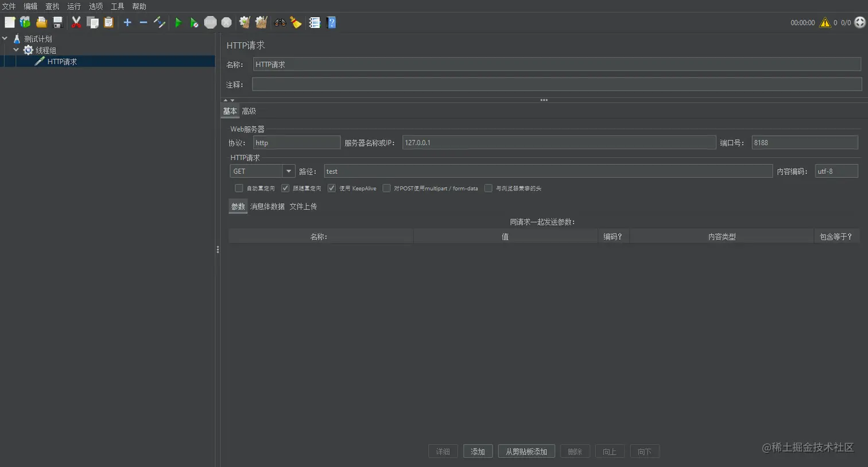Click the 编码? column header
The height and width of the screenshot is (467, 868).
613,236
